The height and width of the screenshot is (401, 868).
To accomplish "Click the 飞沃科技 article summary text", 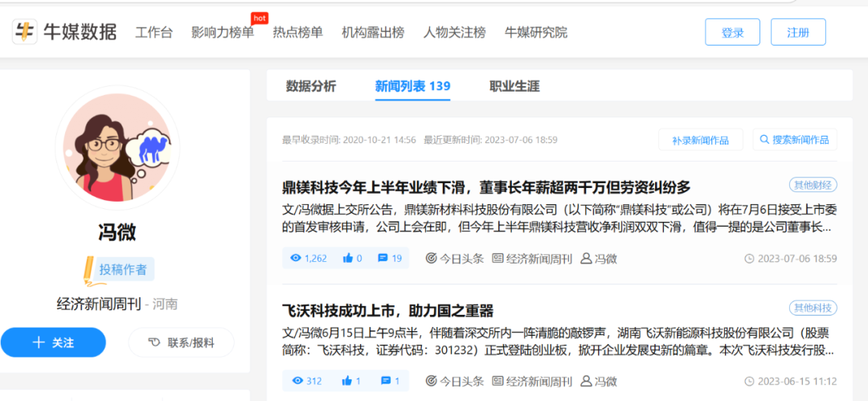I will (558, 342).
